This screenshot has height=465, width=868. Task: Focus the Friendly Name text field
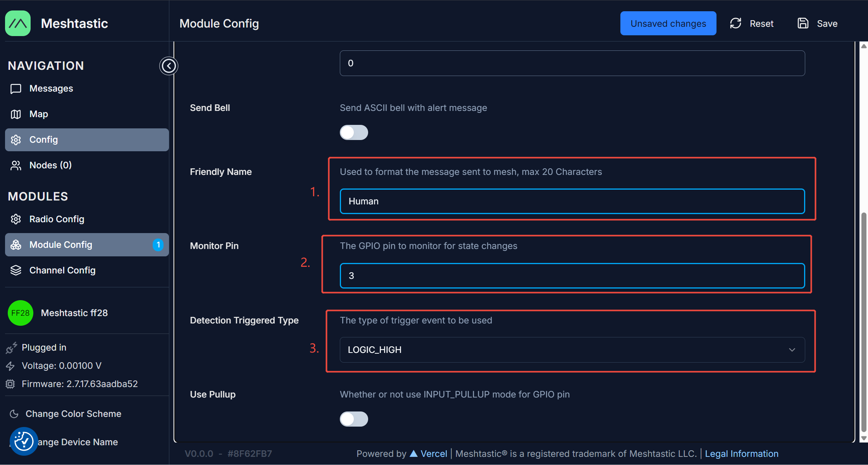(x=572, y=201)
